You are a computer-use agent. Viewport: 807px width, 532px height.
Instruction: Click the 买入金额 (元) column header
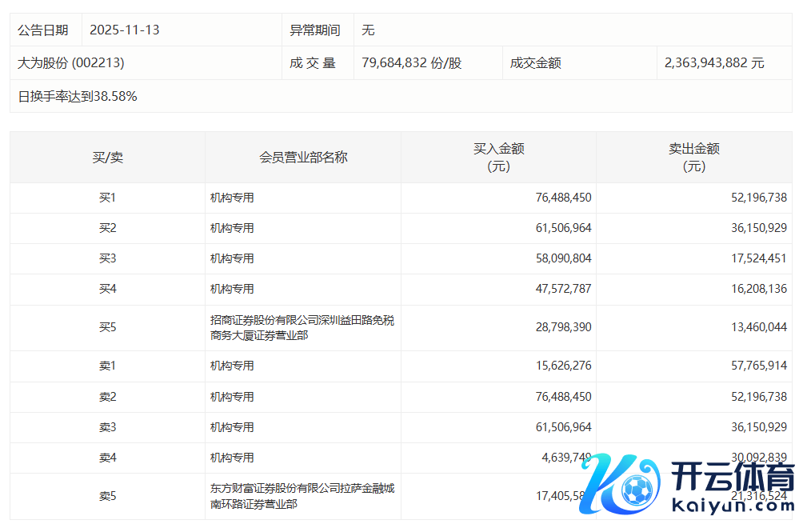pyautogui.click(x=498, y=158)
